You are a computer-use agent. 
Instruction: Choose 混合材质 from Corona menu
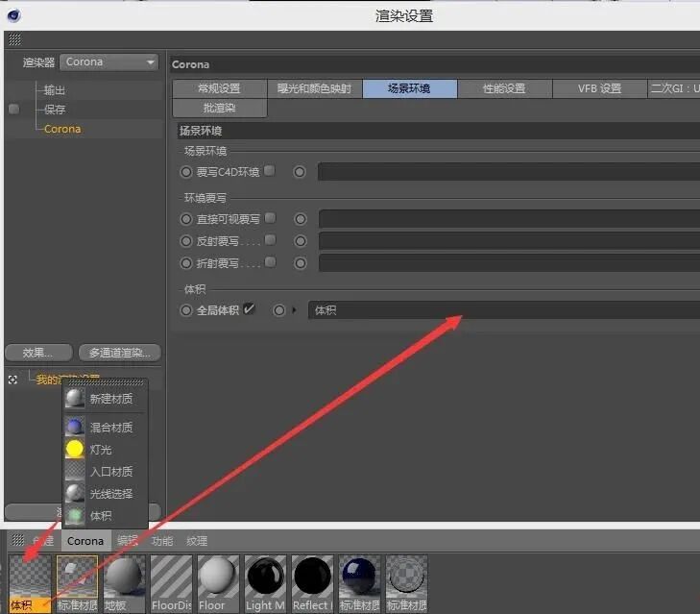click(x=106, y=428)
